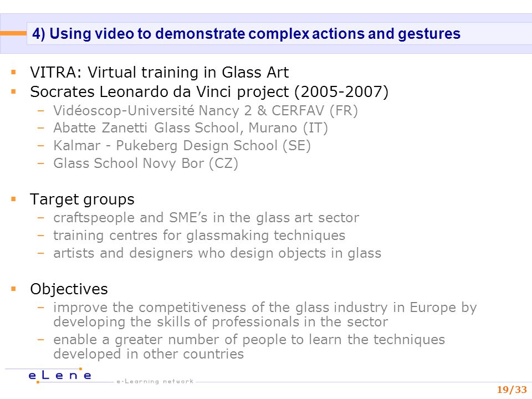Click the slide title about using video
This screenshot has height=399, width=532.
(x=246, y=34)
